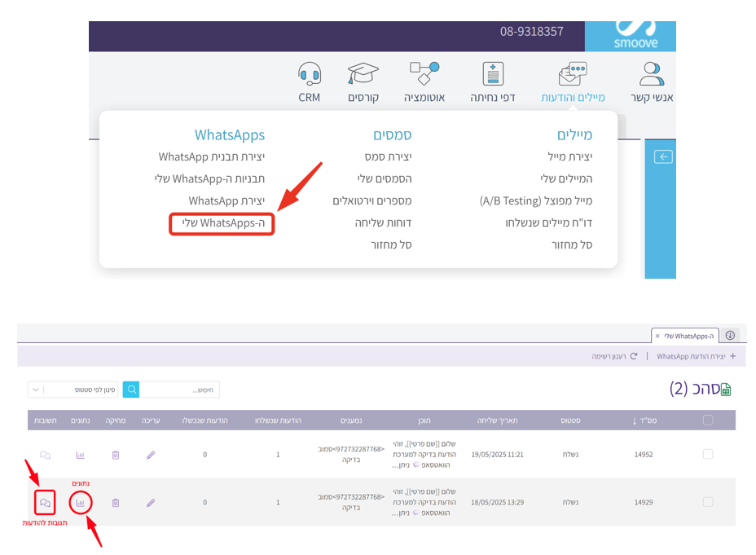Select ה-WhatsApps שלי menu entry
This screenshot has width=756, height=555.
[222, 222]
